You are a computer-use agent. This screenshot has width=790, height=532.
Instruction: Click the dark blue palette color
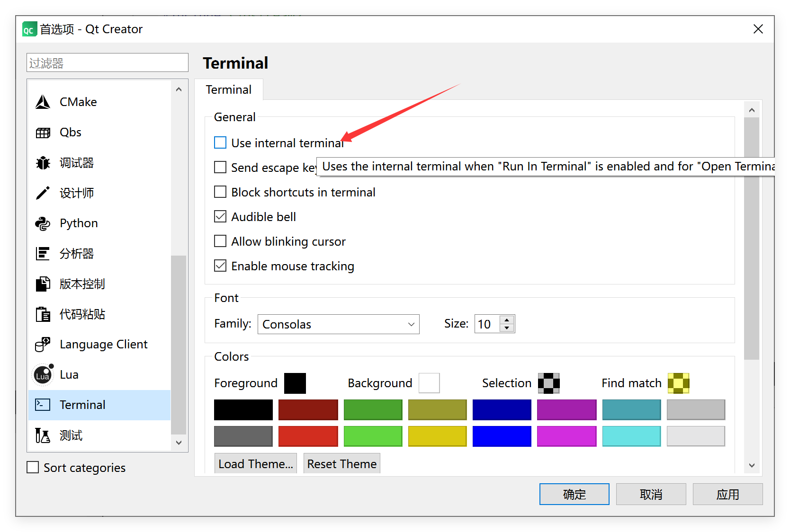pyautogui.click(x=502, y=410)
